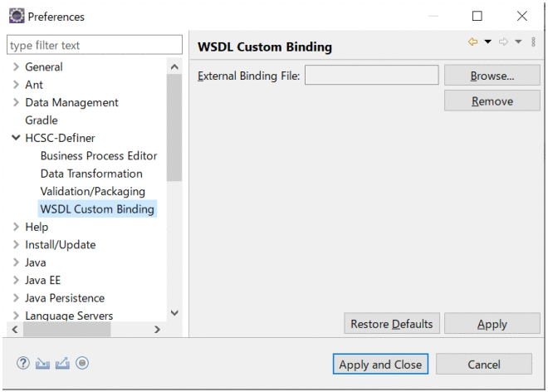Select the Gradle preference page
The width and height of the screenshot is (548, 392).
(x=42, y=120)
